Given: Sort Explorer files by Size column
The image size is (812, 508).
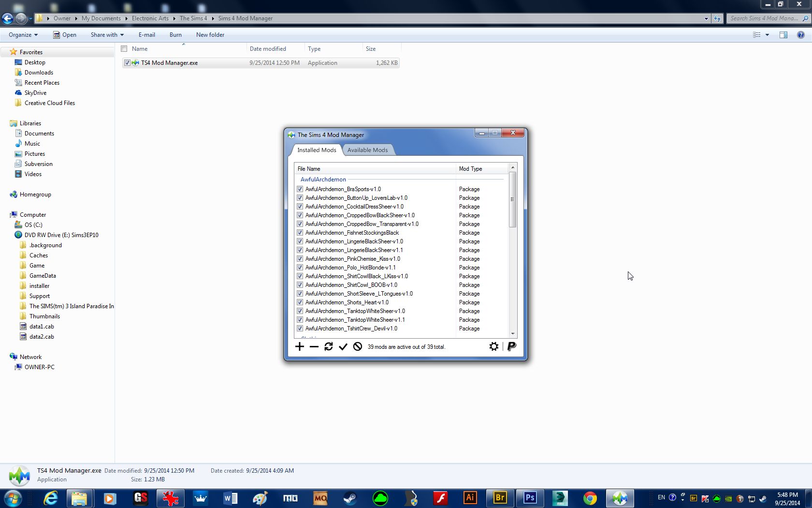Looking at the screenshot, I should [x=382, y=49].
